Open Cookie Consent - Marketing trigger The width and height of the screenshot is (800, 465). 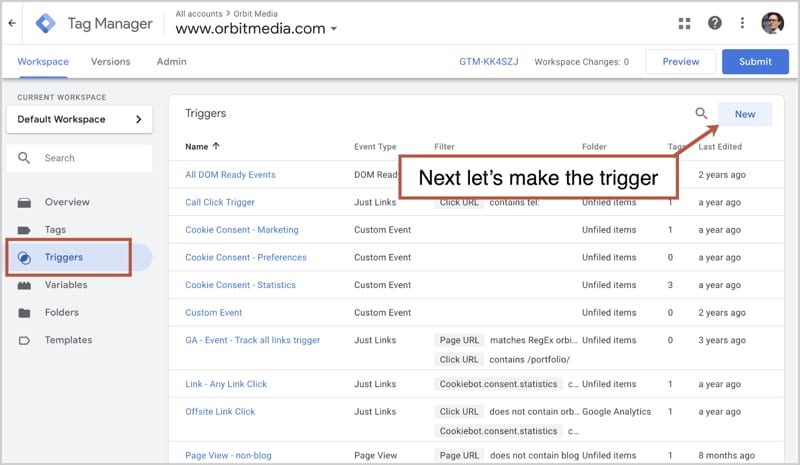(242, 230)
